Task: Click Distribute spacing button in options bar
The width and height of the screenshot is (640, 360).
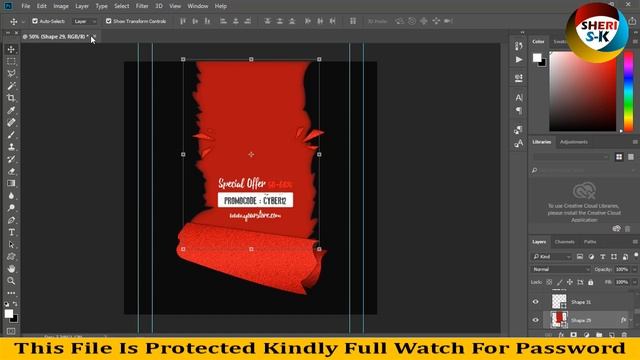Action: 353,21
